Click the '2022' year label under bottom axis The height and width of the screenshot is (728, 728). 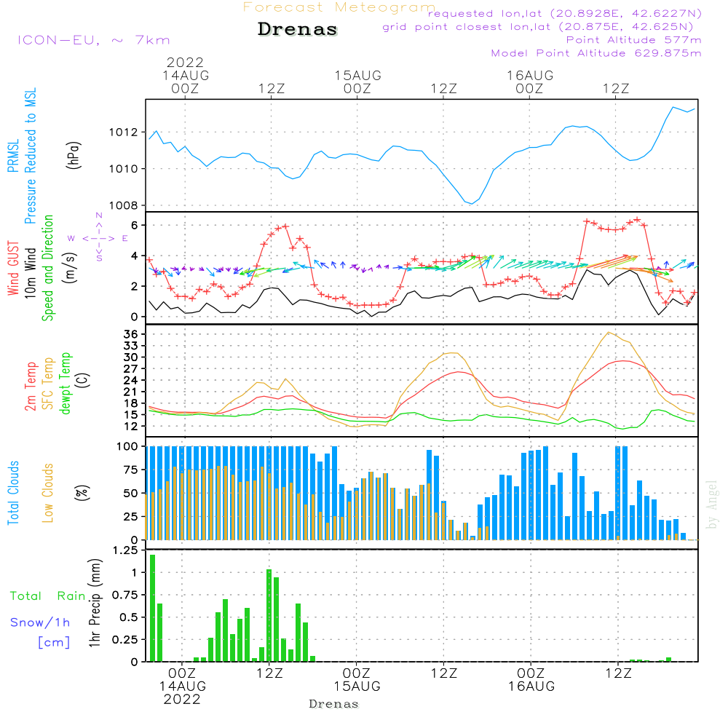click(182, 700)
